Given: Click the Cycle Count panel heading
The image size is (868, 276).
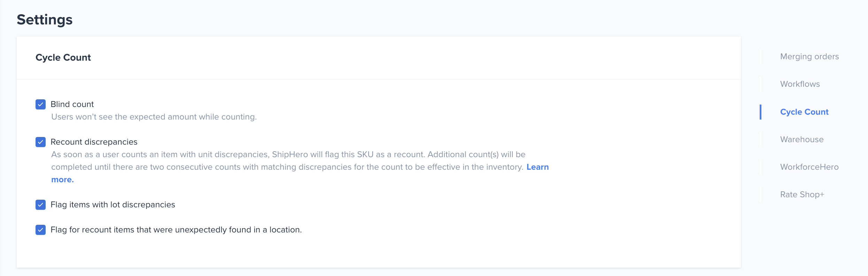Looking at the screenshot, I should pos(63,57).
